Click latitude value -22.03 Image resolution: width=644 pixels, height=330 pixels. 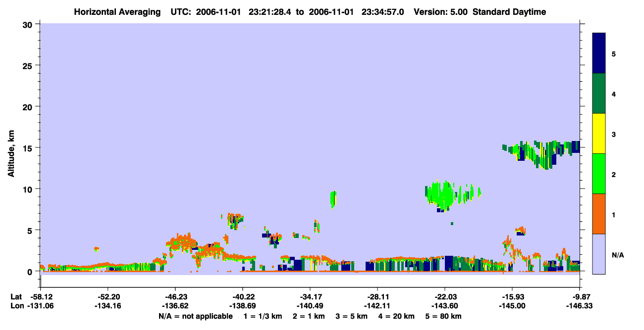[x=445, y=297]
